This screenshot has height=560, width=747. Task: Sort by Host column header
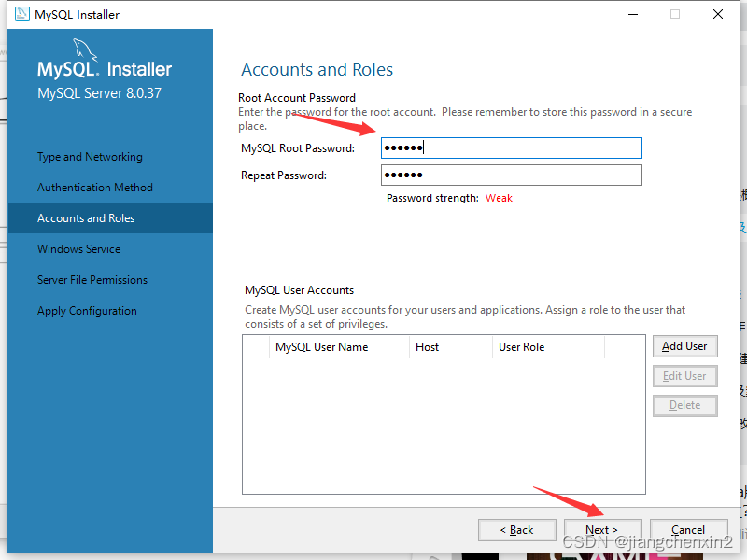(451, 347)
